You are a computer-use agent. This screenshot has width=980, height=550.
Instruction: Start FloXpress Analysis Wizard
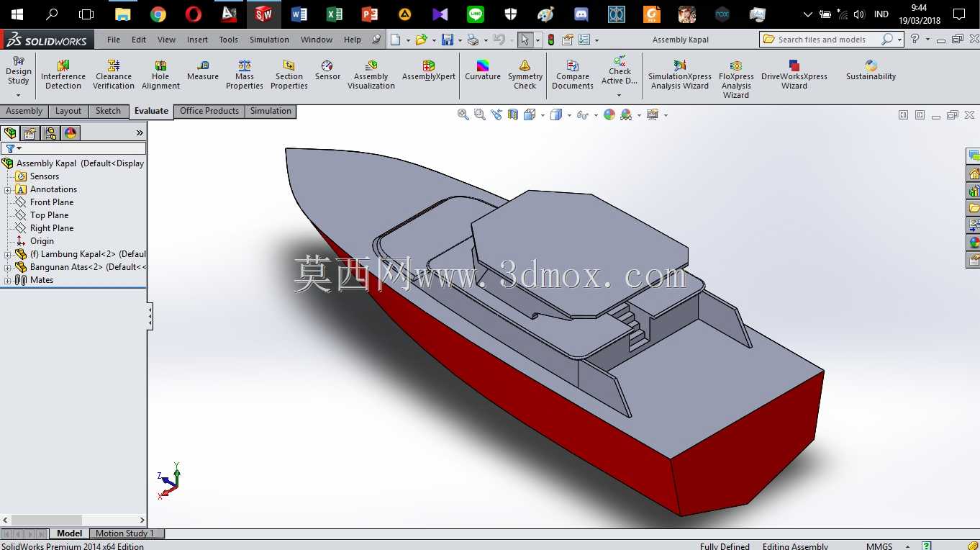[736, 79]
